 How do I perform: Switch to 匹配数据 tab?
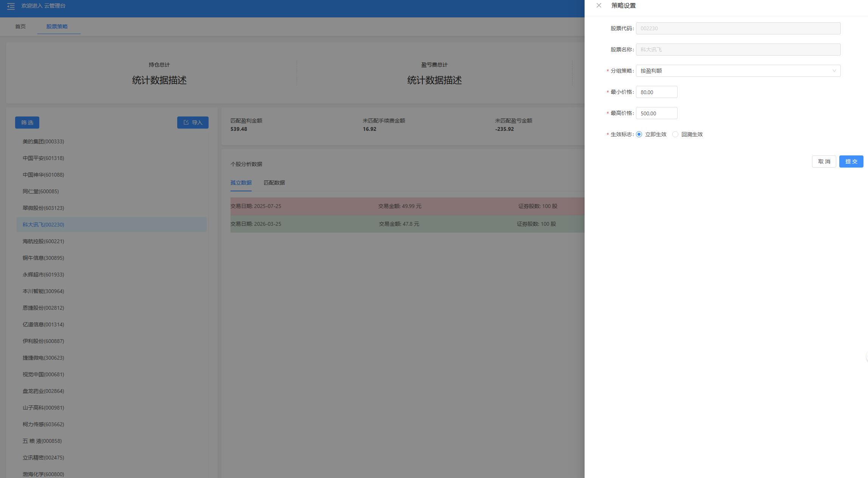(x=274, y=183)
